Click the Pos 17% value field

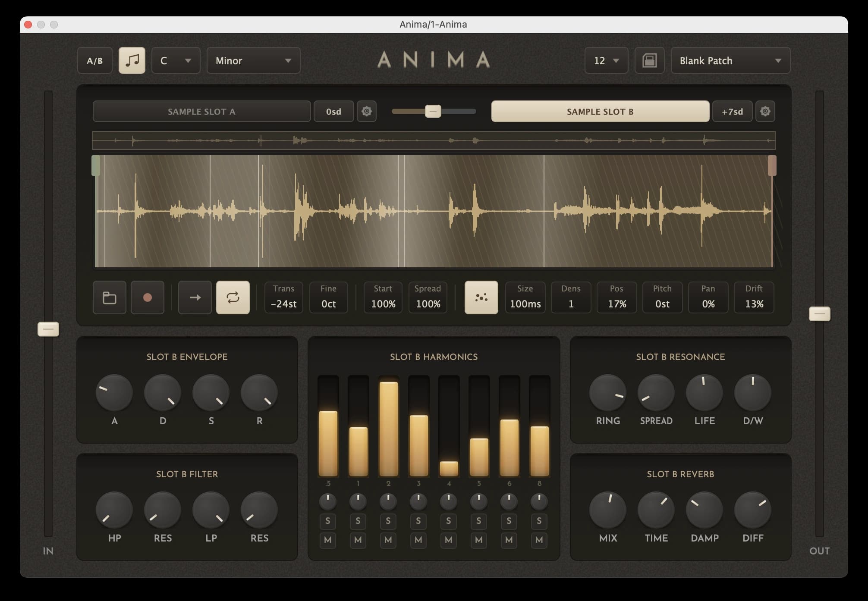pyautogui.click(x=617, y=297)
